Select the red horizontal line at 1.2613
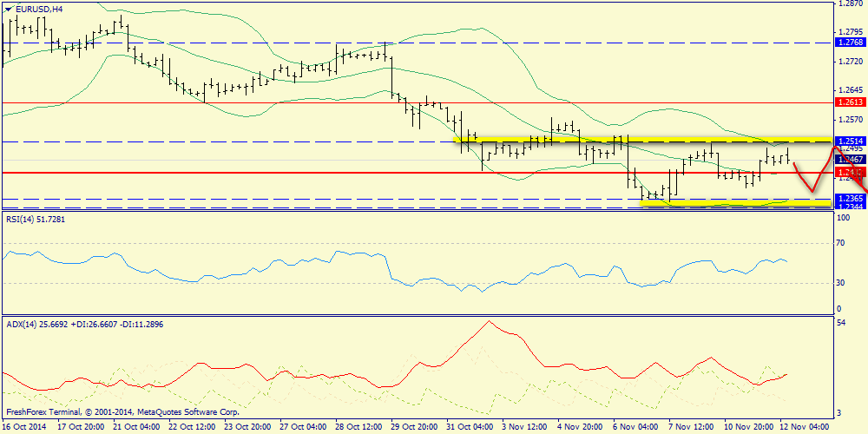This screenshot has width=868, height=434. click(x=417, y=103)
